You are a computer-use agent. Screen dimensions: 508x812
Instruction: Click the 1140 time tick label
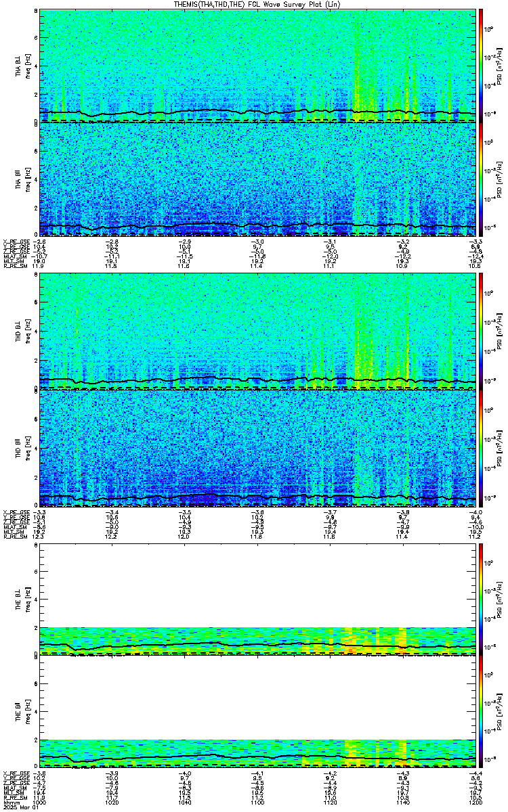[403, 803]
